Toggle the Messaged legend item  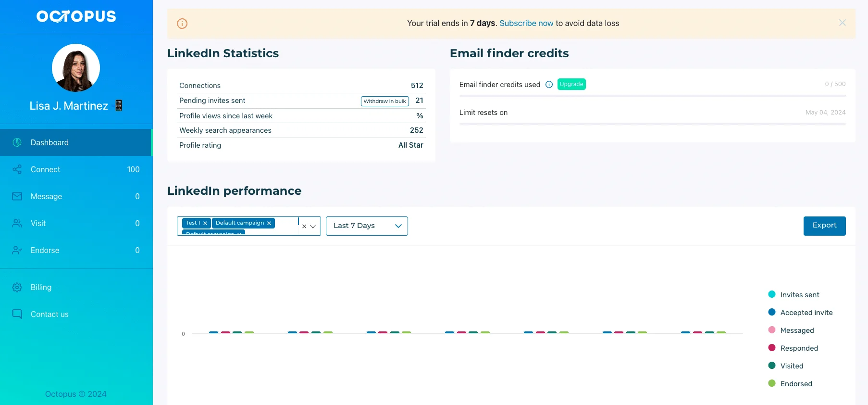pyautogui.click(x=791, y=330)
